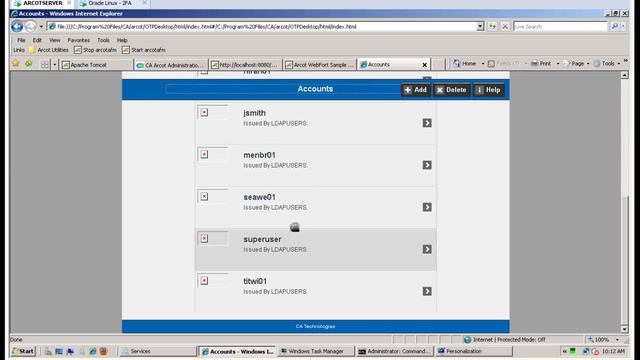
Task: Click the Help button in Accounts header
Action: [x=488, y=90]
